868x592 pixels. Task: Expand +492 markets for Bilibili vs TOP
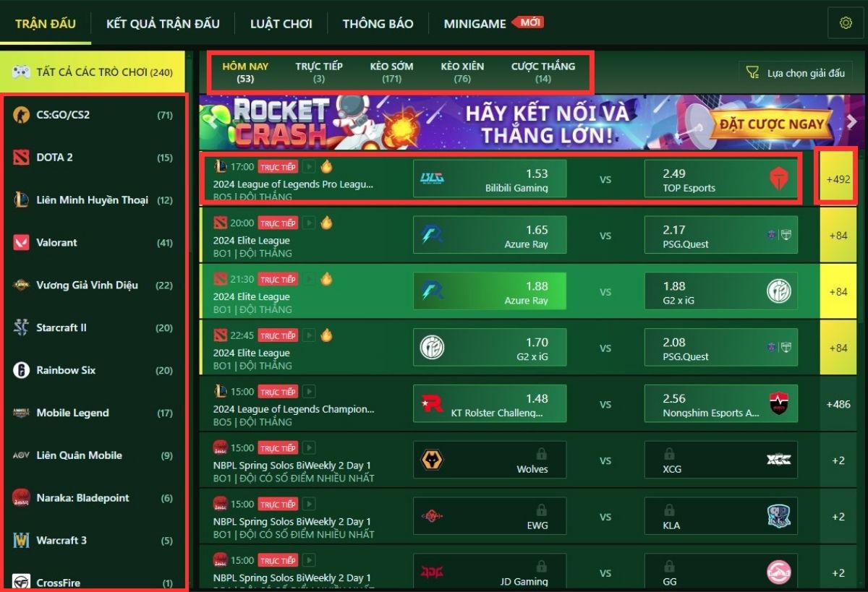click(839, 179)
